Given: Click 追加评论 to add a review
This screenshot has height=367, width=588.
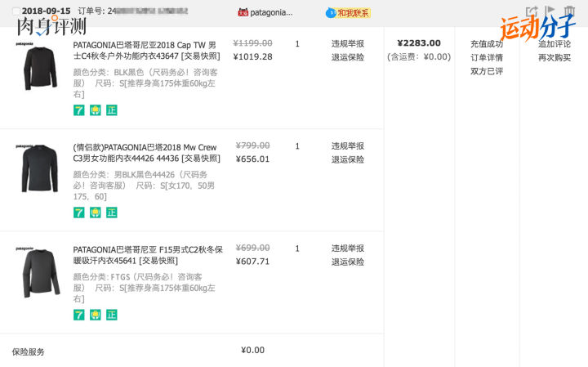Looking at the screenshot, I should [x=555, y=44].
